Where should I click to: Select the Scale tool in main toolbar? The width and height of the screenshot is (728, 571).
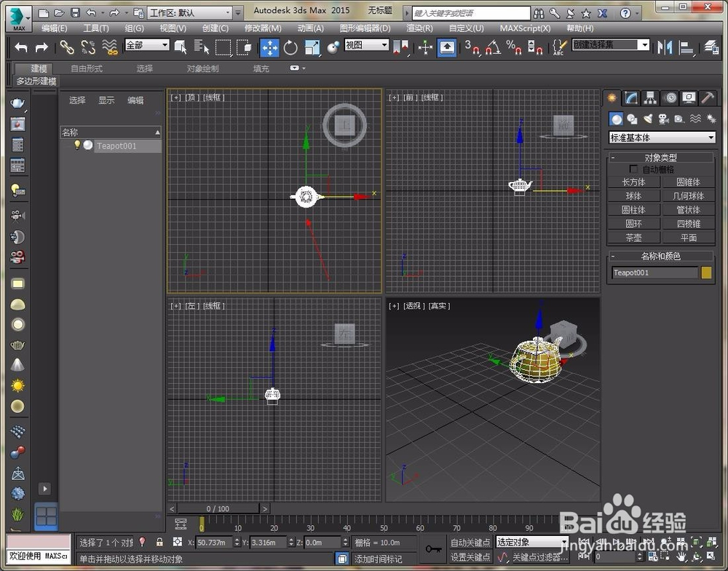click(x=312, y=47)
